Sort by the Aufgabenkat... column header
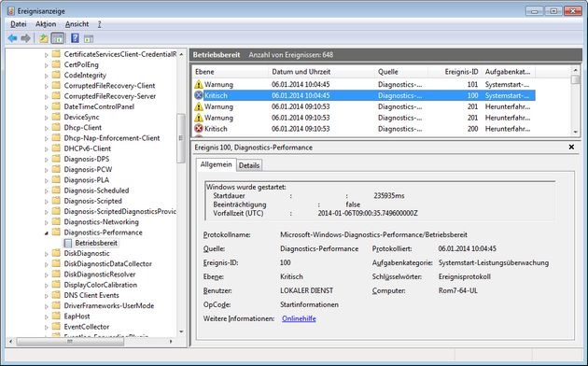 click(x=509, y=72)
